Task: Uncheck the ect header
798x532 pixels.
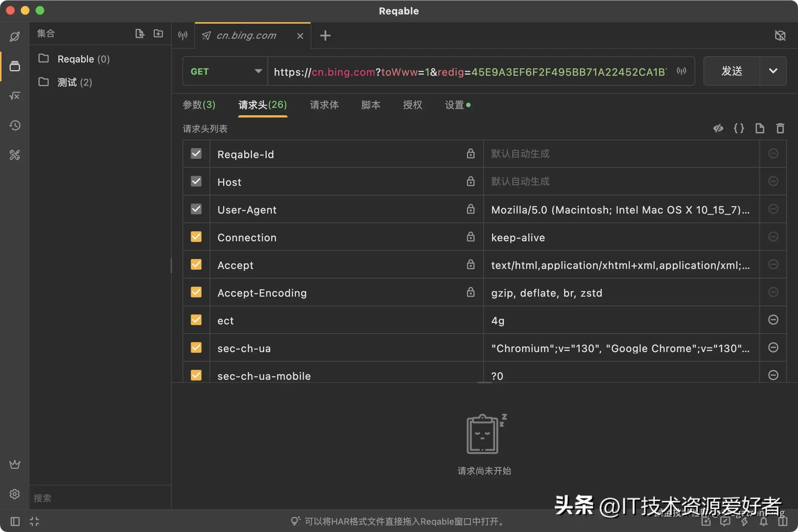Action: point(196,320)
